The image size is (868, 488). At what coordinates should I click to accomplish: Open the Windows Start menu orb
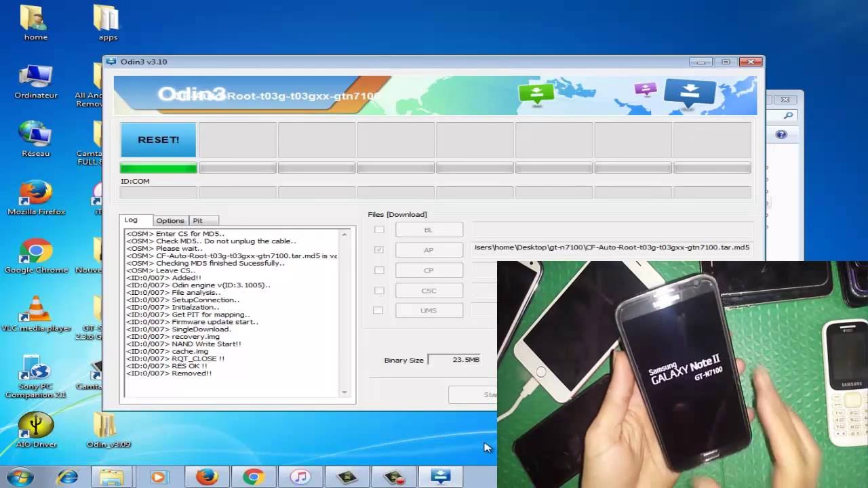tap(19, 476)
